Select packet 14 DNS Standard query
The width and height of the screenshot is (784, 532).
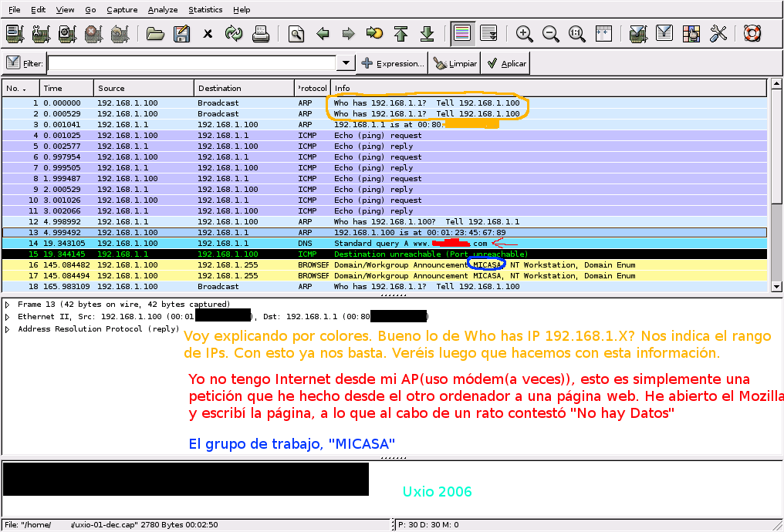coord(384,244)
